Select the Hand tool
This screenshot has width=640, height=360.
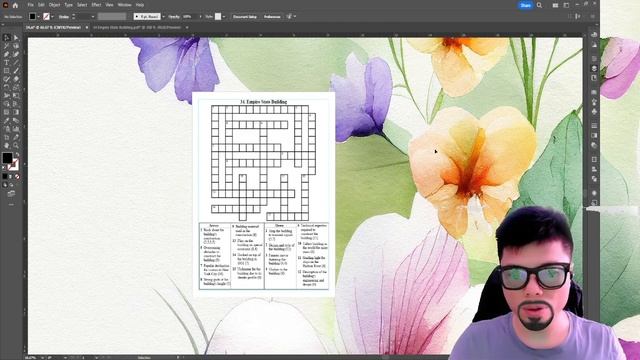point(7,145)
